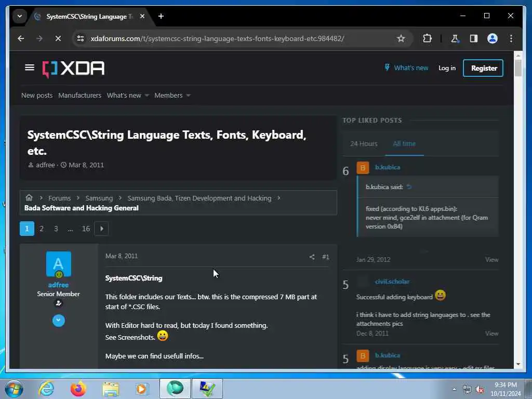
Task: Expand the Members nav dropdown
Action: coord(188,96)
